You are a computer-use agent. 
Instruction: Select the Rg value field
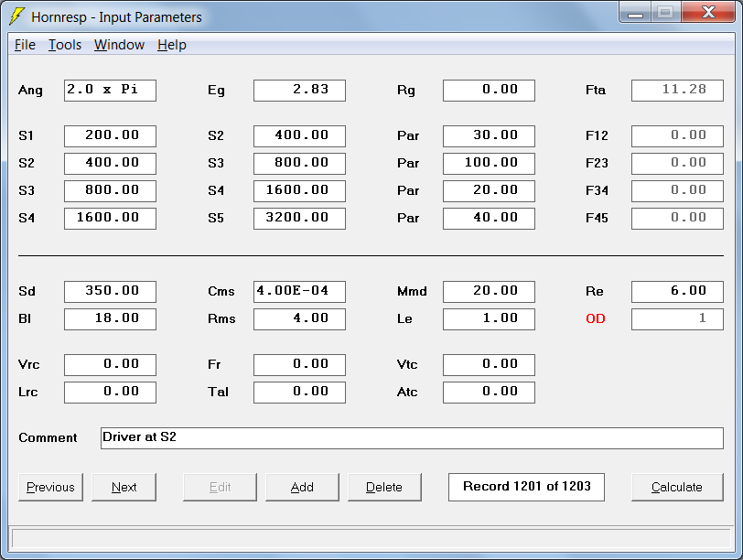(x=489, y=91)
